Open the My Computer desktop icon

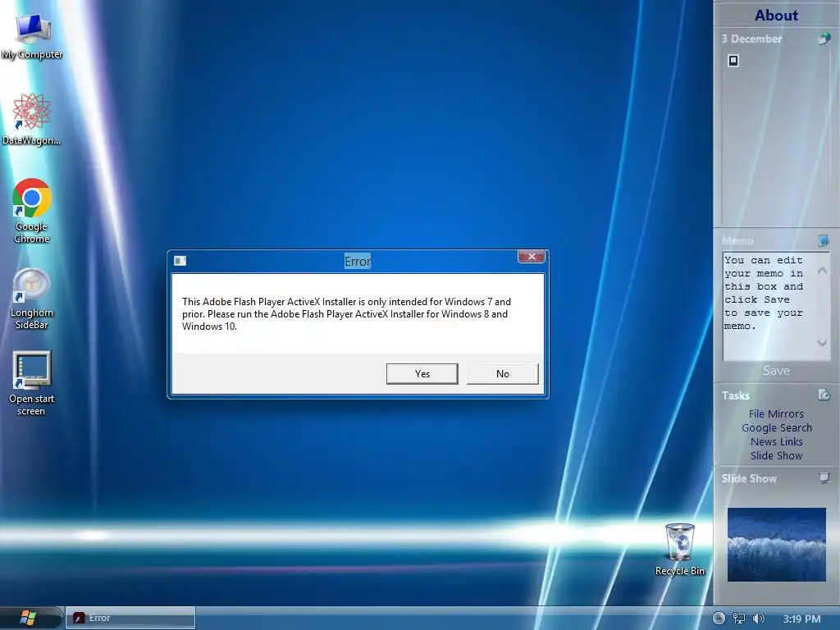coord(32,36)
